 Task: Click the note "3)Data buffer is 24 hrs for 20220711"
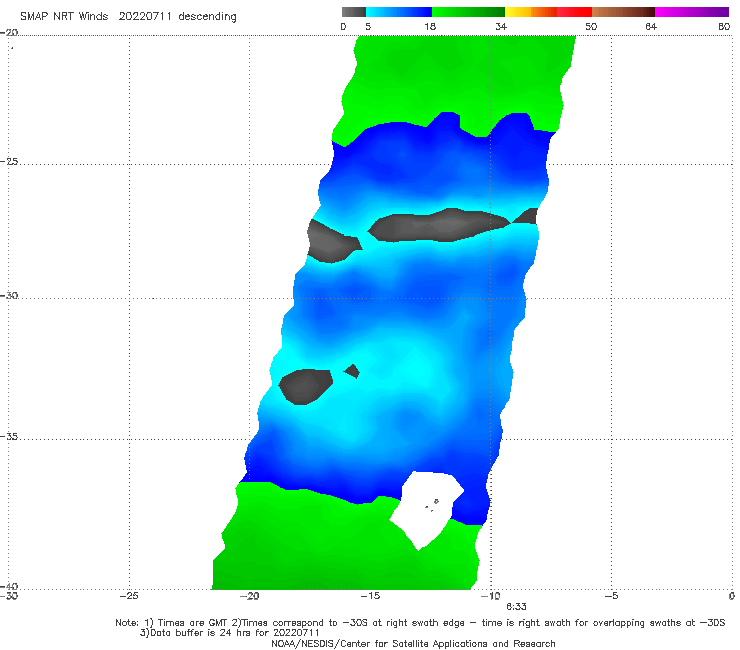(230, 633)
